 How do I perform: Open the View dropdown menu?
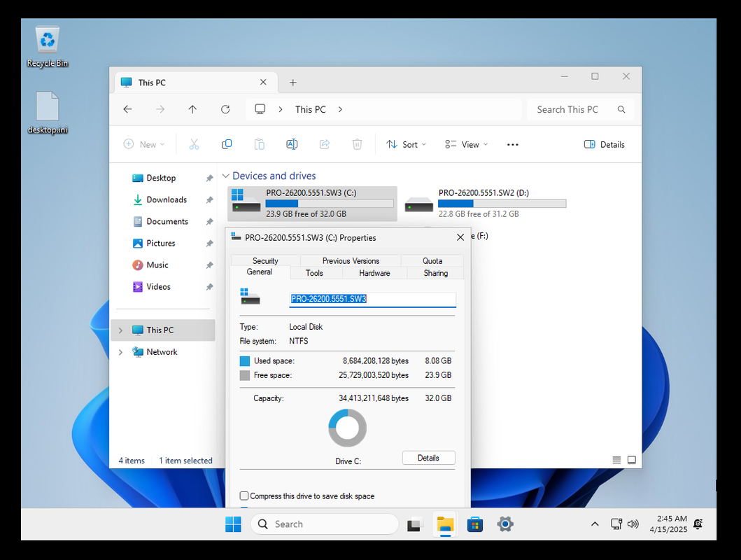coord(467,145)
